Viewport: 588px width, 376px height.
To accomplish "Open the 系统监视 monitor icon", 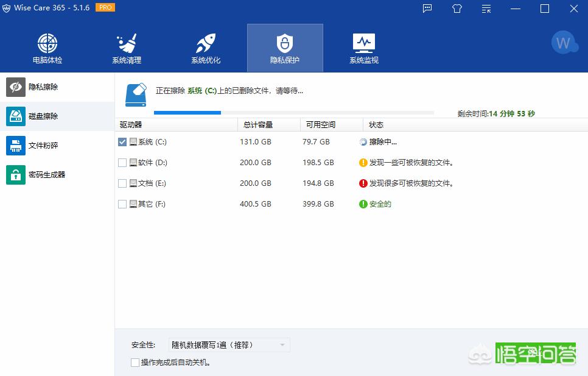I will pos(364,44).
